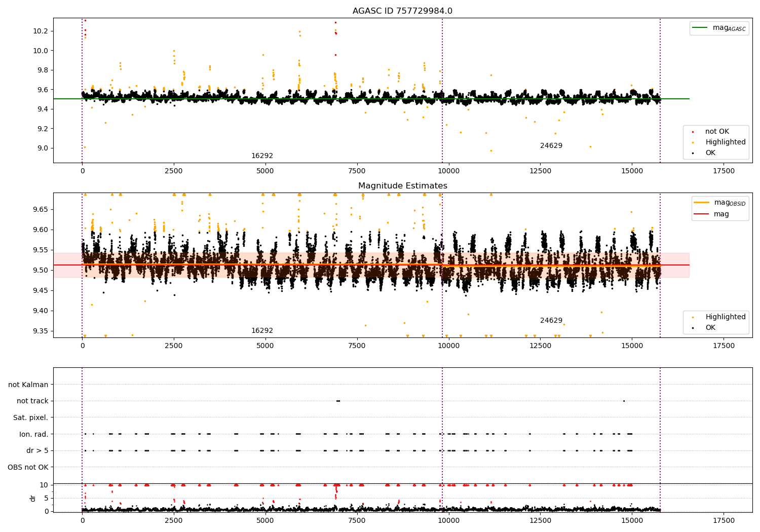Screen dimensions: 760x532
Task: Click 'Highlighted' legend entry in top plot
Action: [x=725, y=142]
